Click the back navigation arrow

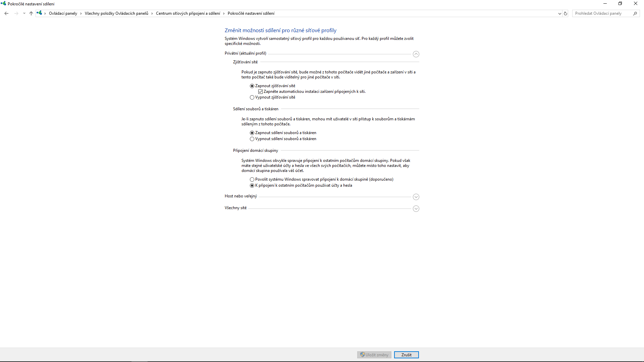click(x=6, y=13)
